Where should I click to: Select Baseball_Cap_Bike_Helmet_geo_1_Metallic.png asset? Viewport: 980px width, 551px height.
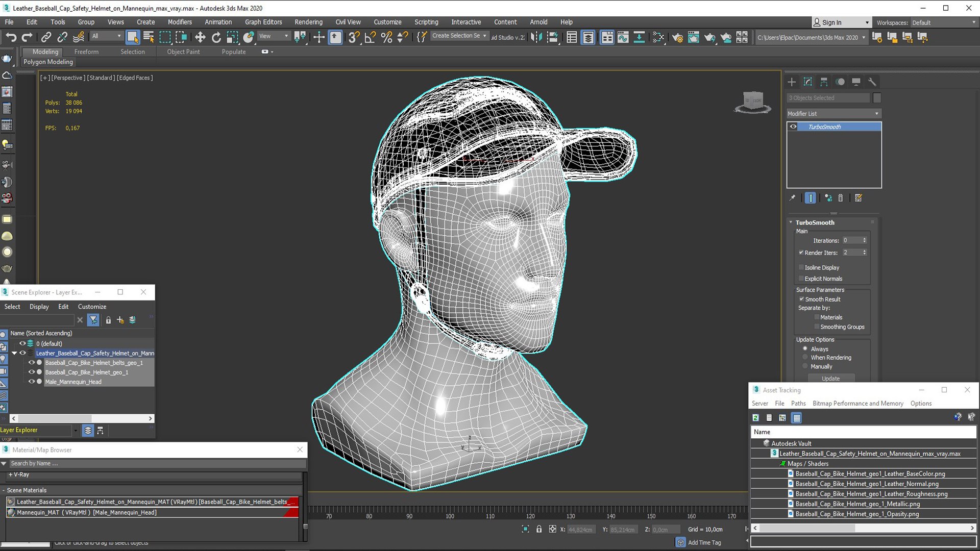(x=857, y=504)
